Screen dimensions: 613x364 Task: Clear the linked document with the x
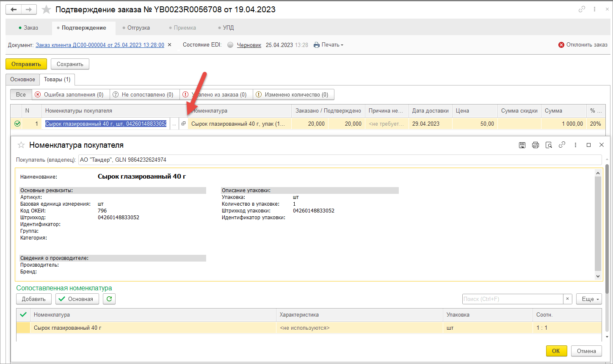click(169, 45)
